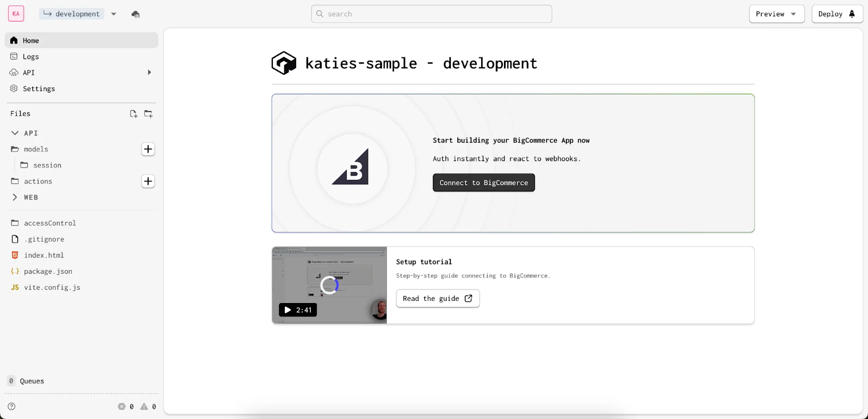Click the Gadget app logo icon
The width and height of the screenshot is (868, 419).
point(284,63)
